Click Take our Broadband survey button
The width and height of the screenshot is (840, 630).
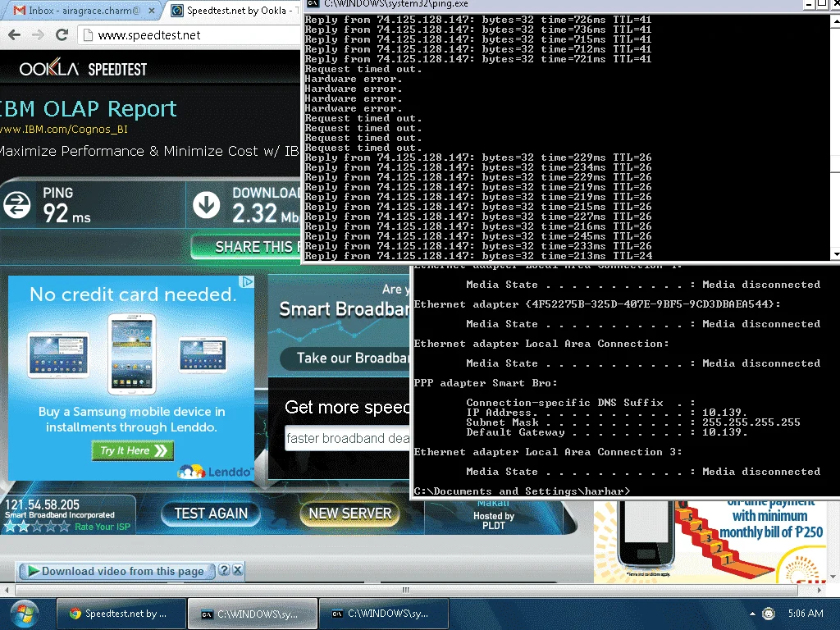pos(345,358)
